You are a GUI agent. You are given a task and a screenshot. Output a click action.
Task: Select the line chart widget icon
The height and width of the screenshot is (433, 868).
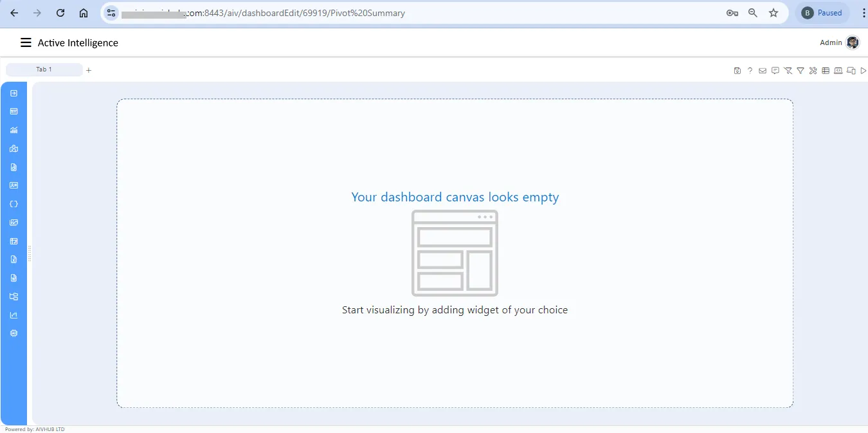14,315
